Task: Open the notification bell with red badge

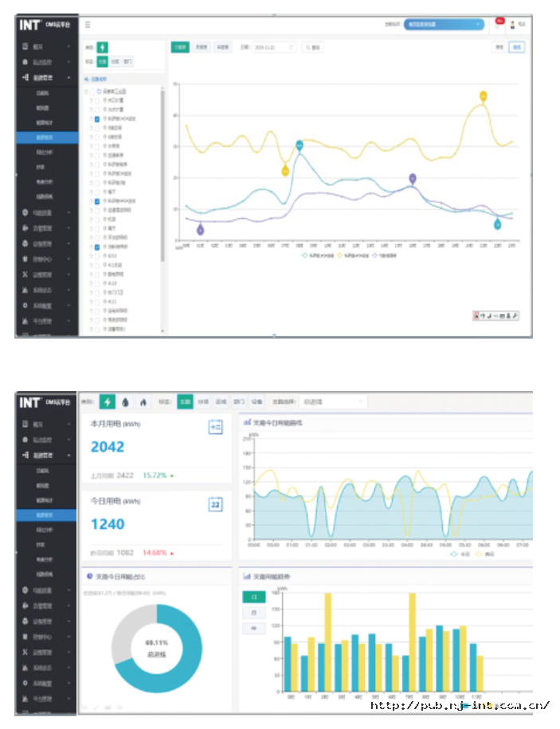Action: point(499,24)
